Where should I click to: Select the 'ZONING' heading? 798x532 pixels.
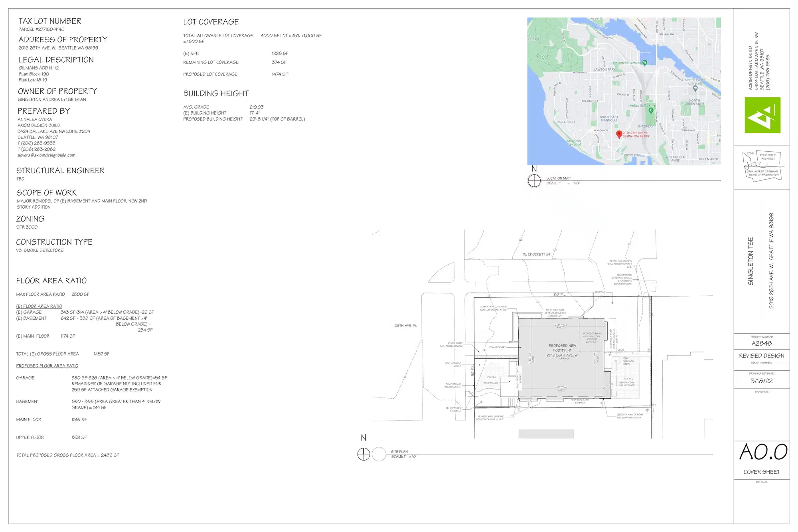[x=30, y=219]
